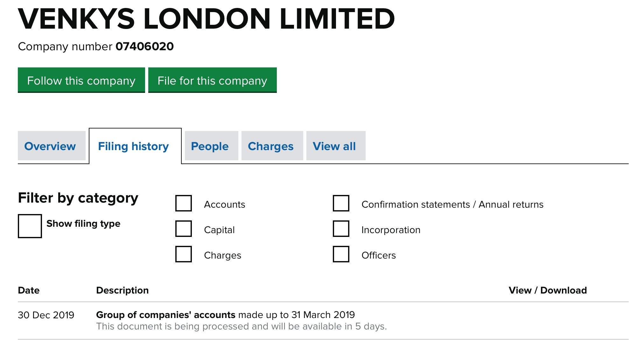Viewport: 644px width, 346px height.
Task: Go to the View all tab
Action: pos(334,146)
